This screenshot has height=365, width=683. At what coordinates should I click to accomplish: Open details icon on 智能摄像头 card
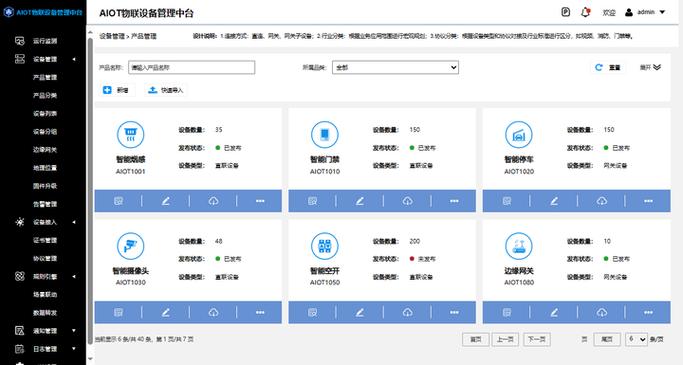click(x=118, y=312)
